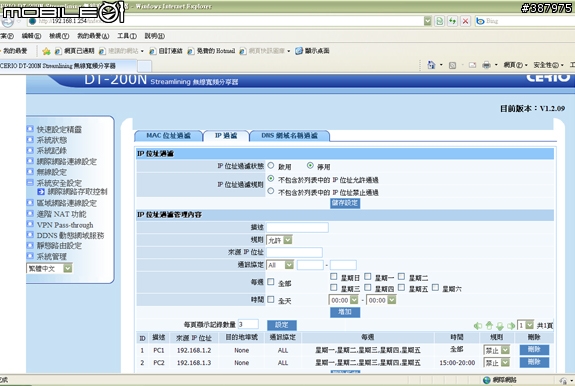Click the print icon in command bar
This screenshot has height=386, width=575.
486,65
